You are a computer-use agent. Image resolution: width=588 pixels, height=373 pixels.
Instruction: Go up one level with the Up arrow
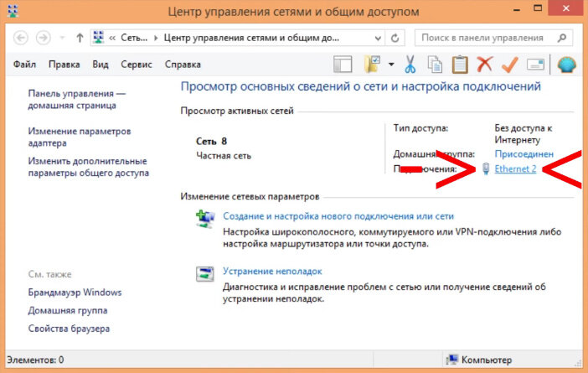[80, 38]
